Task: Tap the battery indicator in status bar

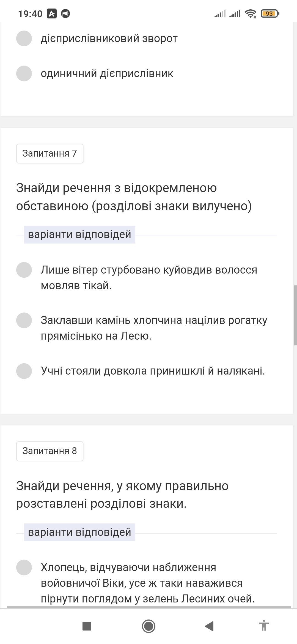Action: pos(269,13)
